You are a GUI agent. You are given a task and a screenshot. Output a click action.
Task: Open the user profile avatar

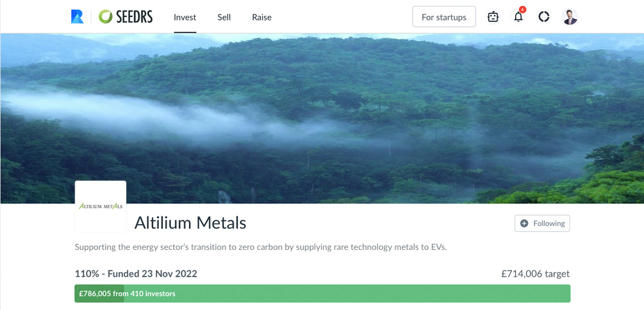coord(570,17)
